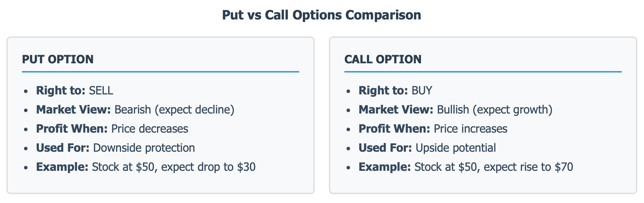
Task: Click the 'Upside potential' text
Action: pos(456,148)
